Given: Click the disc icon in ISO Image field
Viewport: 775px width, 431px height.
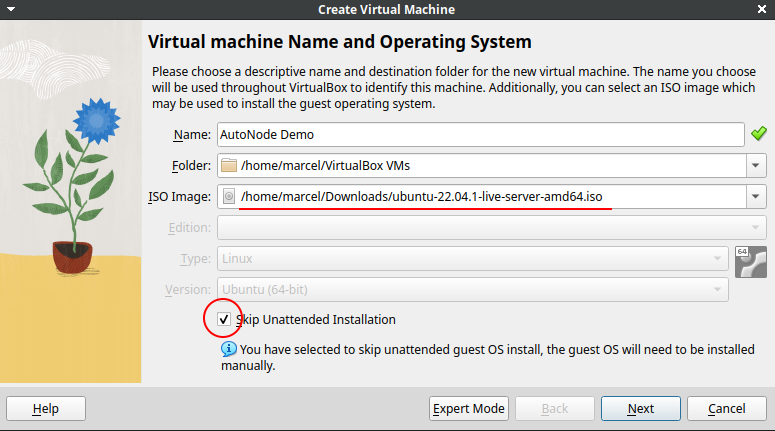Looking at the screenshot, I should [228, 196].
